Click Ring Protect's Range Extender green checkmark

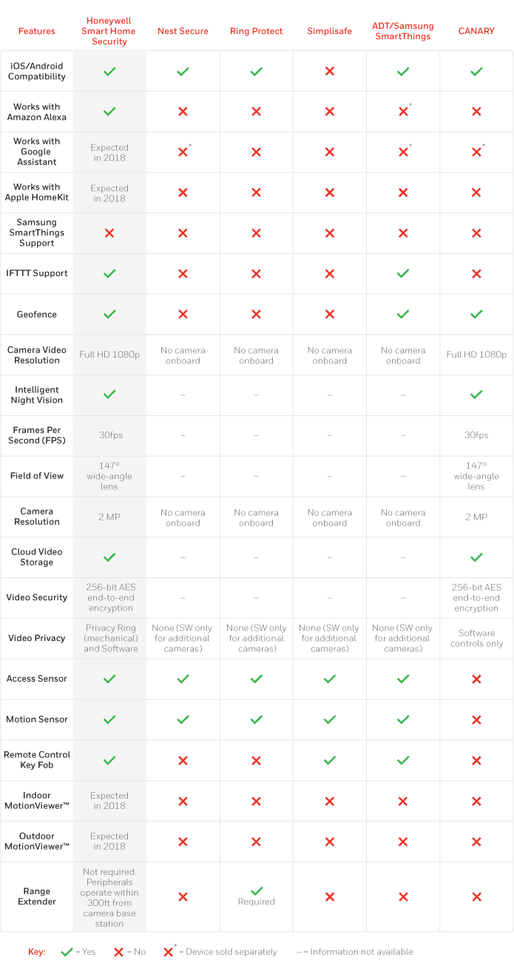pos(257,891)
